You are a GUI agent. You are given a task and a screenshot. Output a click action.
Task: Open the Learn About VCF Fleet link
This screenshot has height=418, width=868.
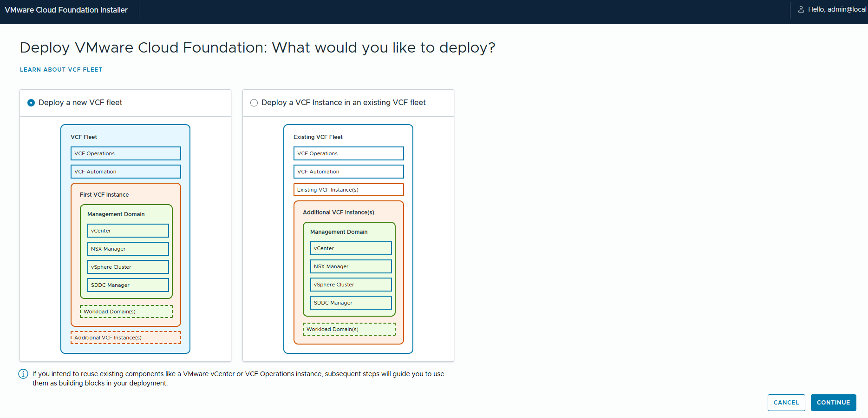[61, 70]
